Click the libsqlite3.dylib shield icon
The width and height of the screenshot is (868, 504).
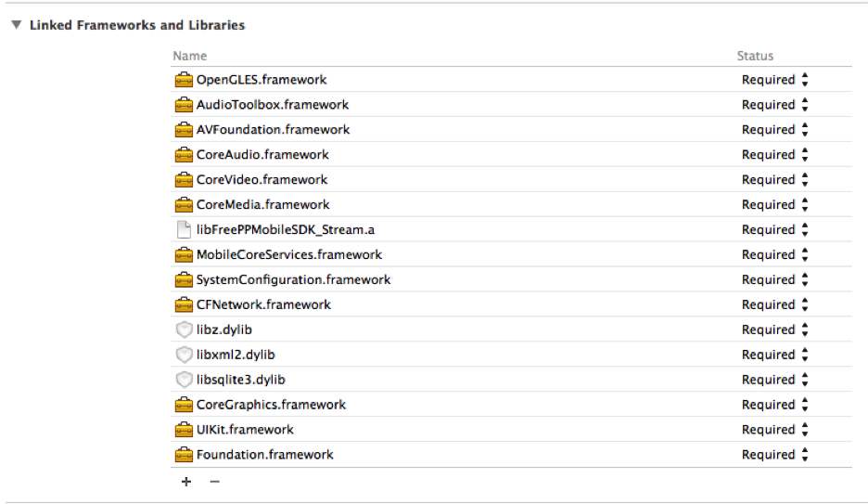pyautogui.click(x=184, y=381)
